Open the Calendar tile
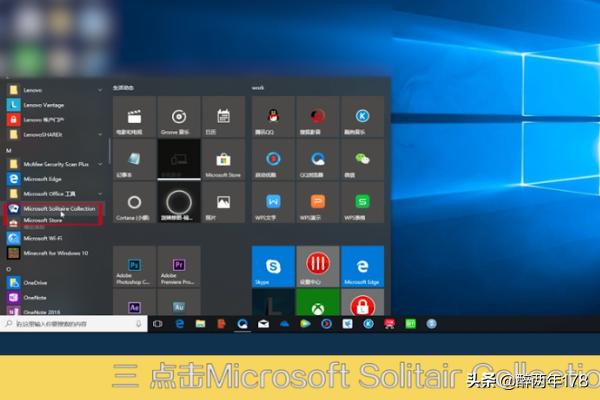The width and height of the screenshot is (600, 400). click(223, 117)
